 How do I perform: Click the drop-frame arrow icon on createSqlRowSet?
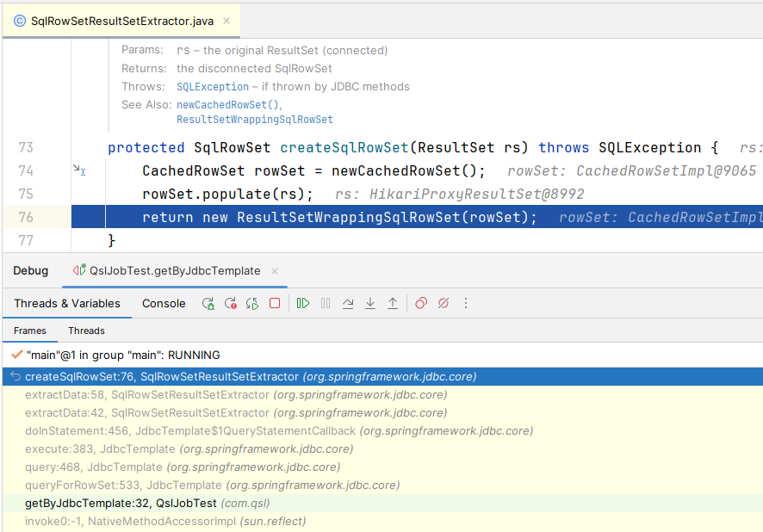pos(16,376)
